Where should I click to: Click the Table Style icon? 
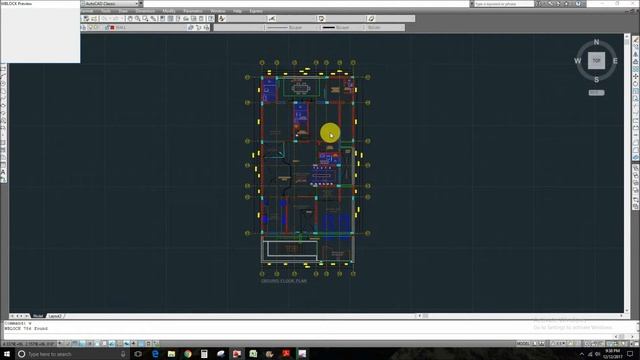[322, 19]
